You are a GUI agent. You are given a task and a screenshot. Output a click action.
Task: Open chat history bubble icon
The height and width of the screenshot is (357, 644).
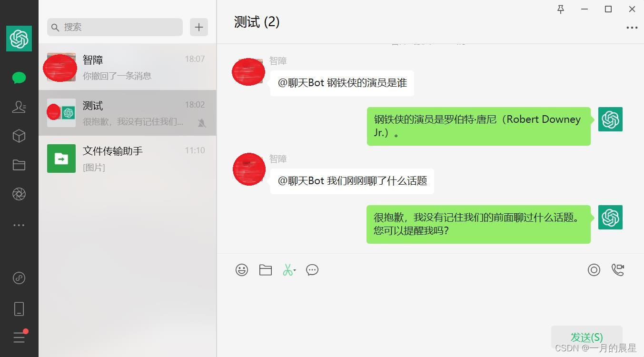312,270
